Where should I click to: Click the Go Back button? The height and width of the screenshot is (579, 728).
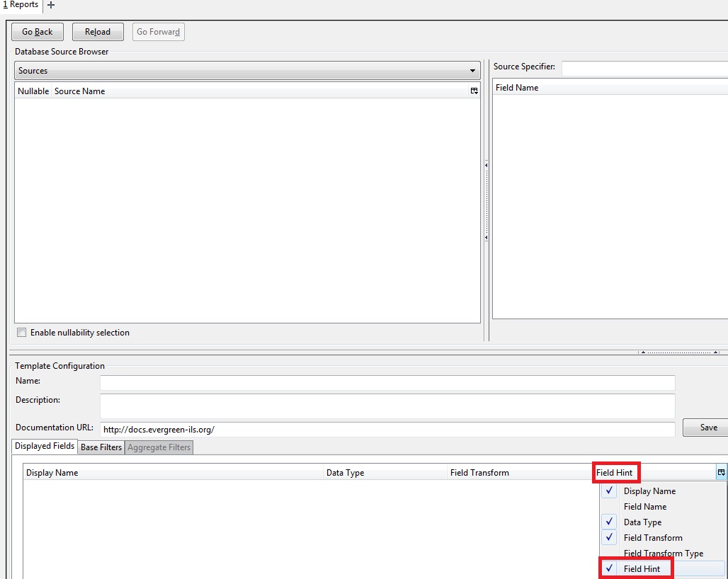click(x=38, y=32)
